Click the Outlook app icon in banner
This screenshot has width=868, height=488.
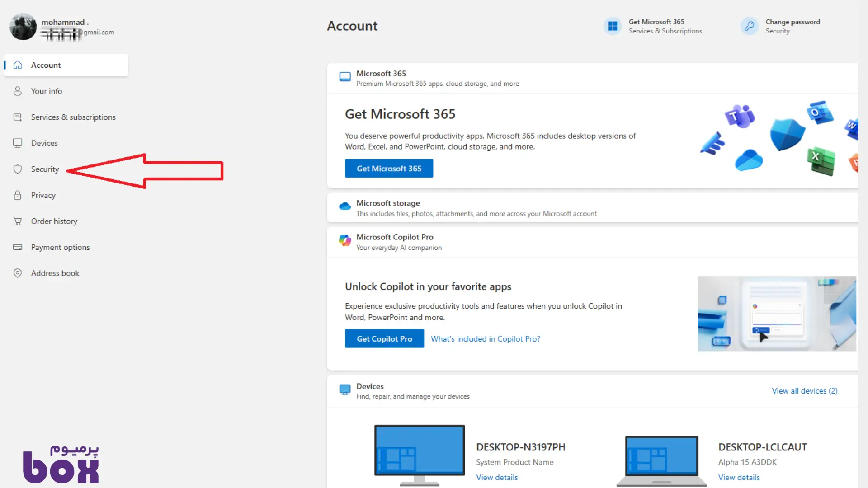pos(820,113)
